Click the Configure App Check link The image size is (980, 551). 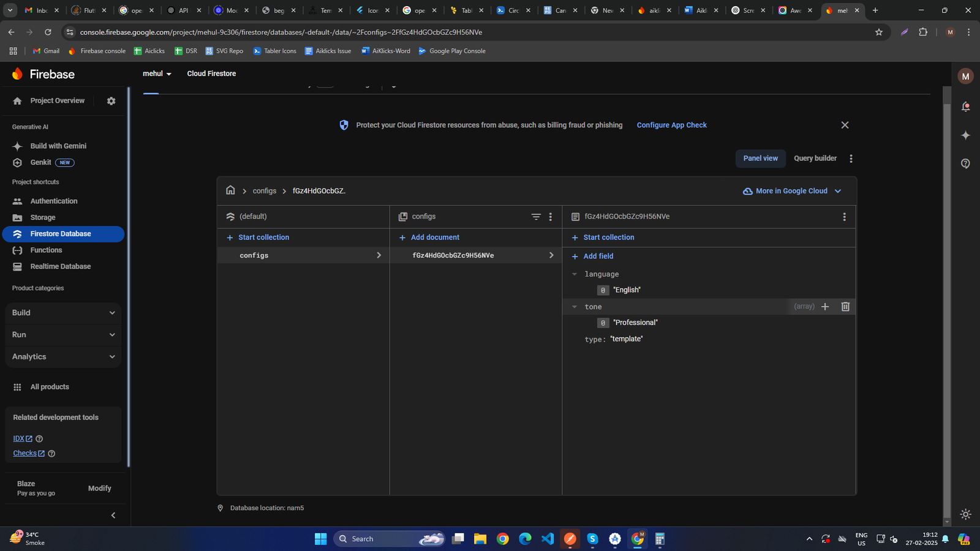tap(671, 125)
